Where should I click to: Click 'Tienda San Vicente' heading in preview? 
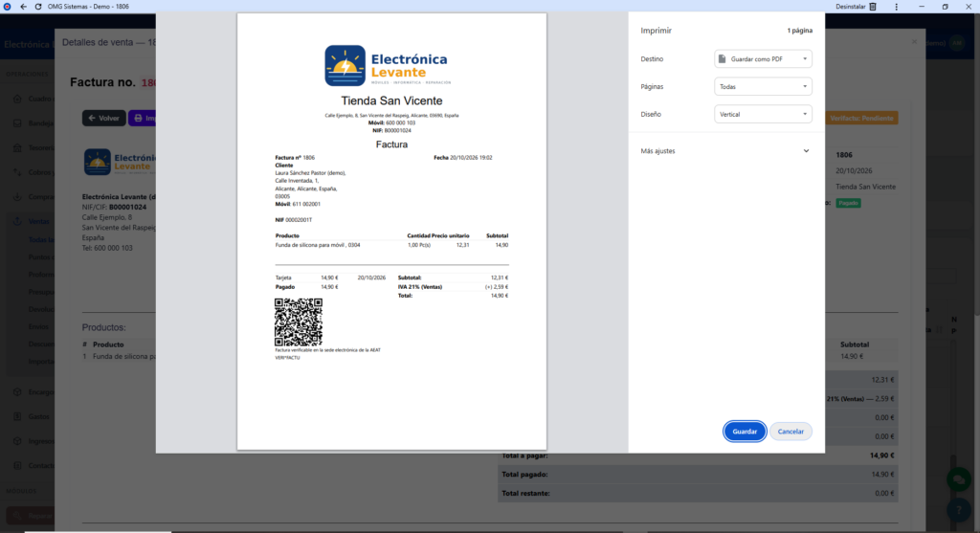391,100
